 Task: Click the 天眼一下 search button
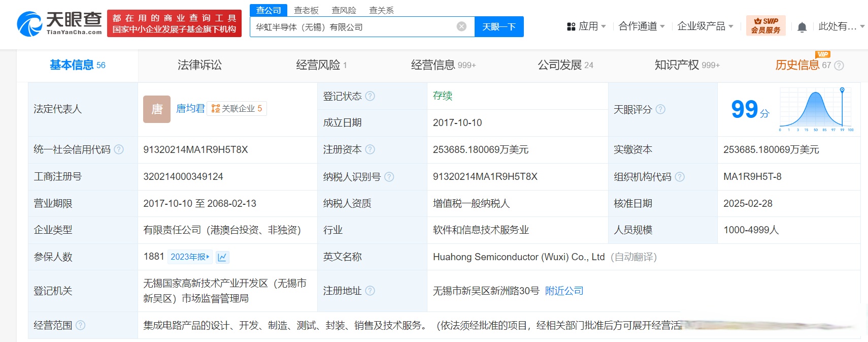[x=499, y=26]
